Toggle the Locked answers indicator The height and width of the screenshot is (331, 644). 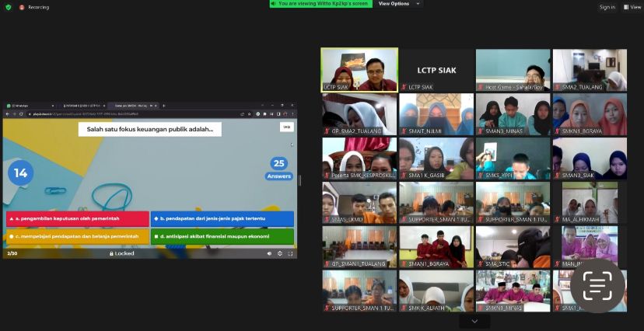click(x=121, y=253)
